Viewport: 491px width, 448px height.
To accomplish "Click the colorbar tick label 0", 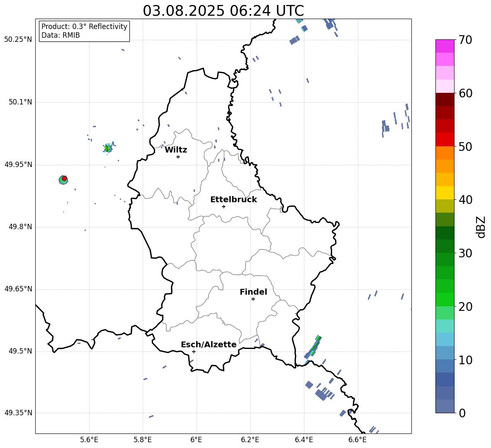I will tap(462, 413).
